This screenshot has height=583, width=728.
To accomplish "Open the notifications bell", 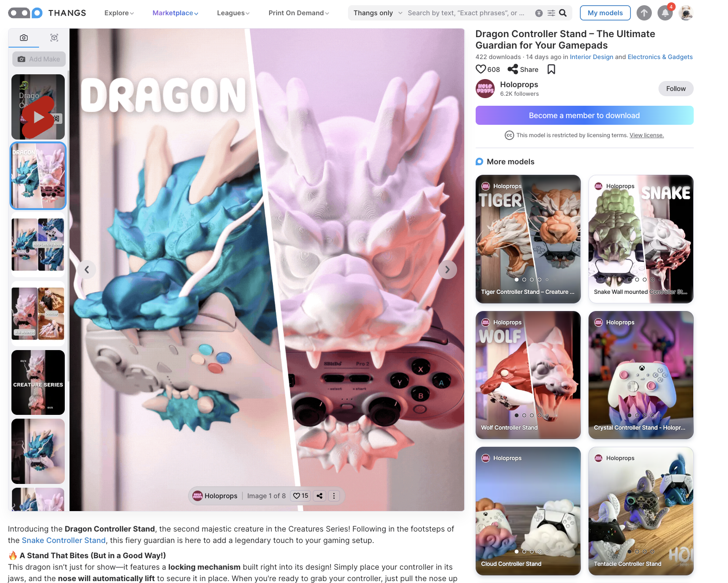I will pos(665,13).
